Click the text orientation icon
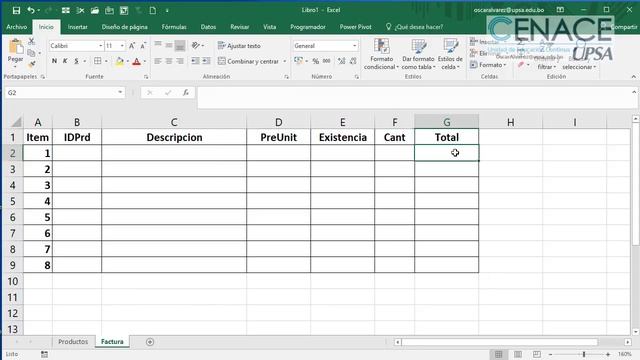Screen dimensions: 640x360 (x=196, y=46)
